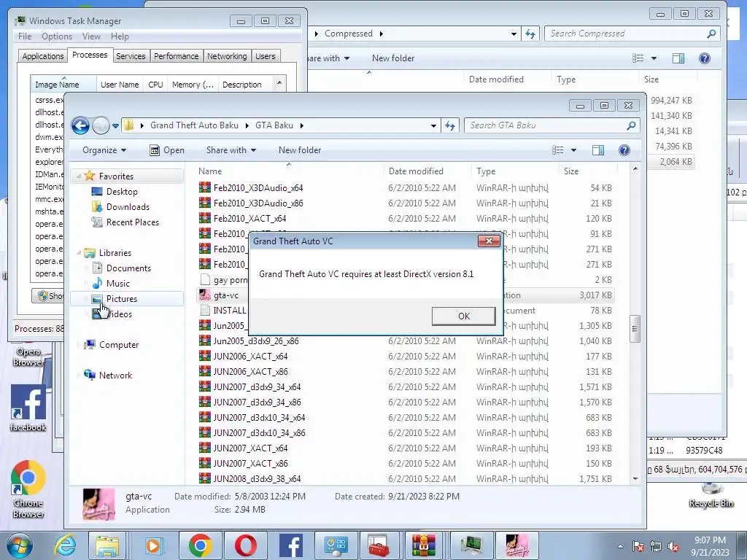The height and width of the screenshot is (560, 747).
Task: Open address bar dropdown in Compressed window
Action: click(514, 34)
